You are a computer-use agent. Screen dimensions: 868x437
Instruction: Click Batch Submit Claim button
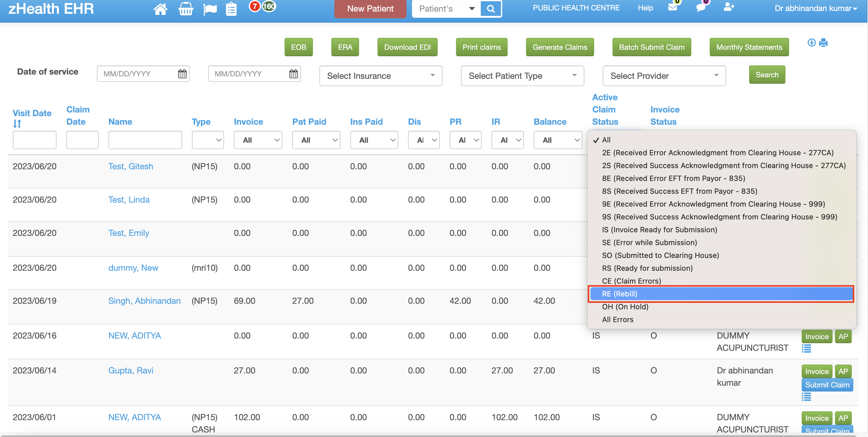click(652, 47)
